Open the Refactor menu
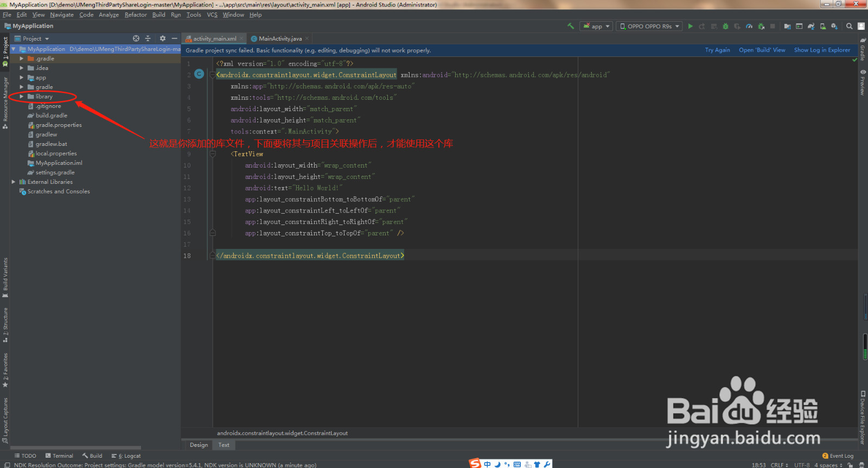 click(136, 15)
